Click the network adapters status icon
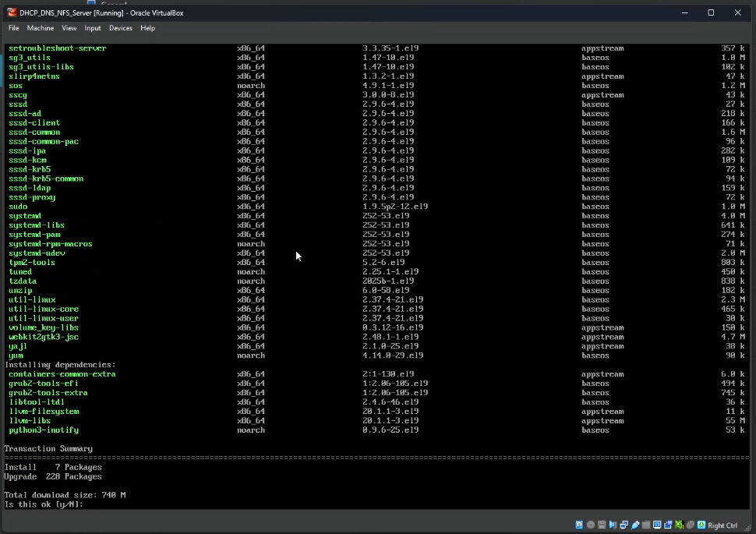The image size is (756, 534). (624, 525)
